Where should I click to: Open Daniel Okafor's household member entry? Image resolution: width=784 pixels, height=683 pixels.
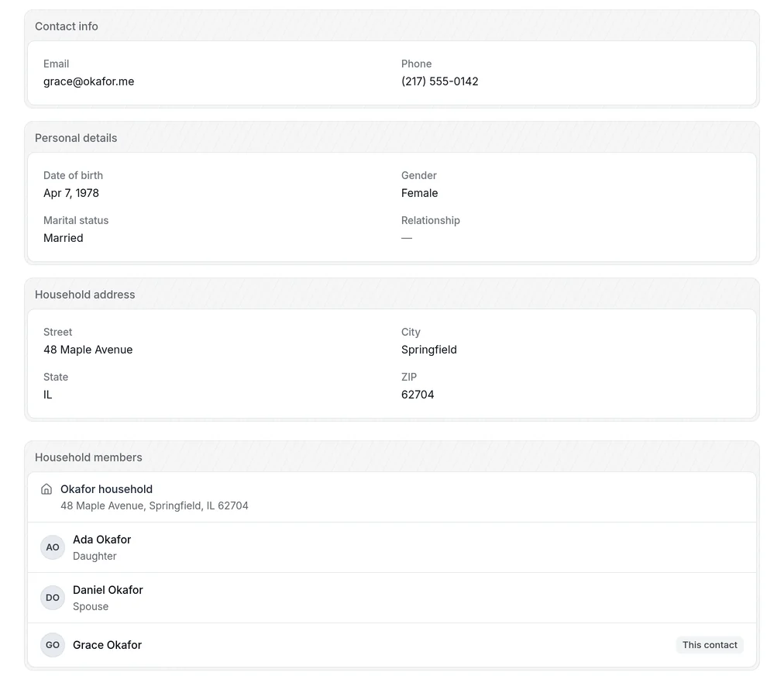392,598
